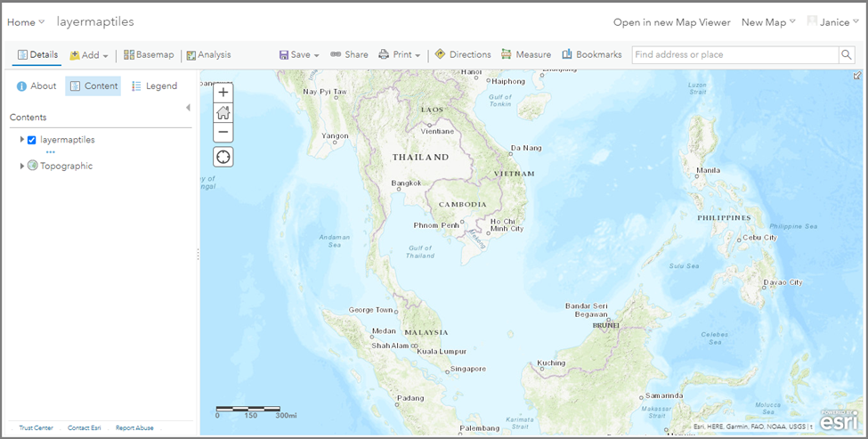Click the esri logo

[x=839, y=420]
